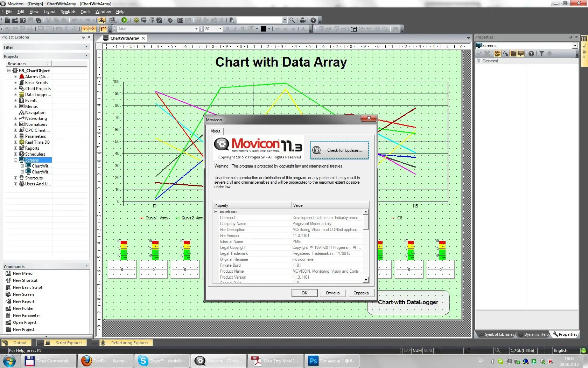Toggle the description pane button in Properties

pyautogui.click(x=513, y=54)
